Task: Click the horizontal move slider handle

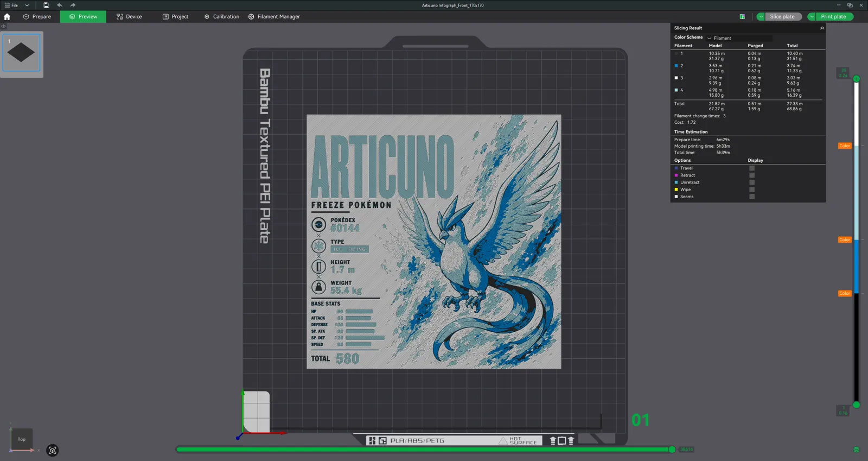Action: tap(672, 450)
